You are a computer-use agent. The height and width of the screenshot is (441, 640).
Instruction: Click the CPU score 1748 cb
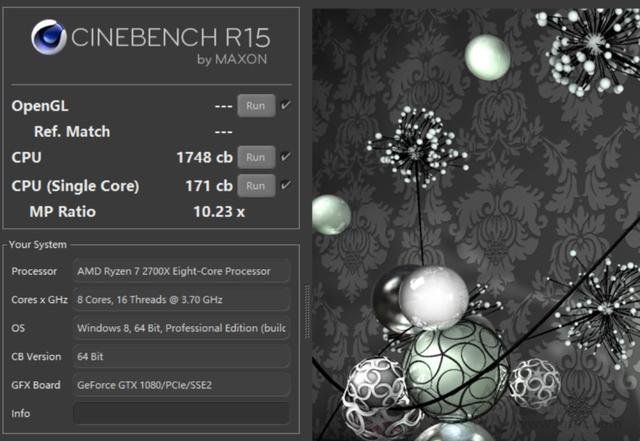204,158
